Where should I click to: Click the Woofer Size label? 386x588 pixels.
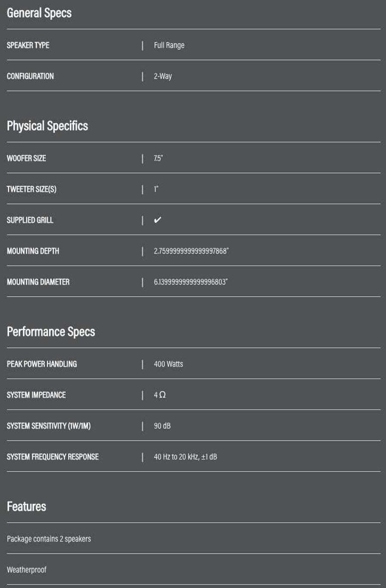pos(26,158)
